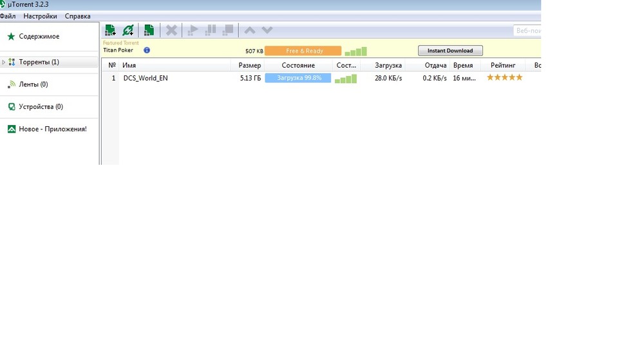The image size is (644, 362).
Task: Open the Справка menu
Action: 78,16
